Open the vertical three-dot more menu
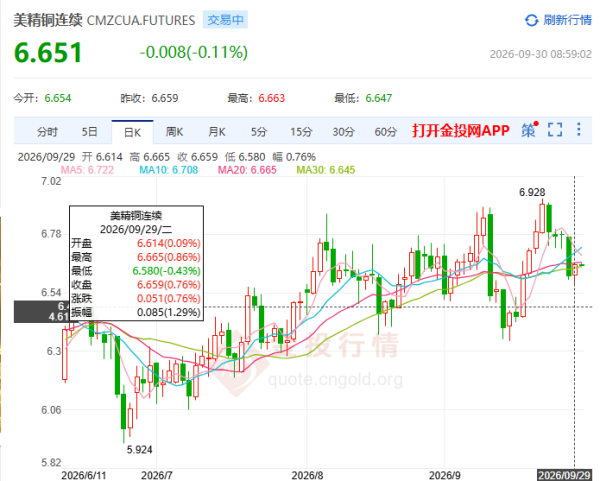Screen dimensions: 600x481 (x=579, y=129)
